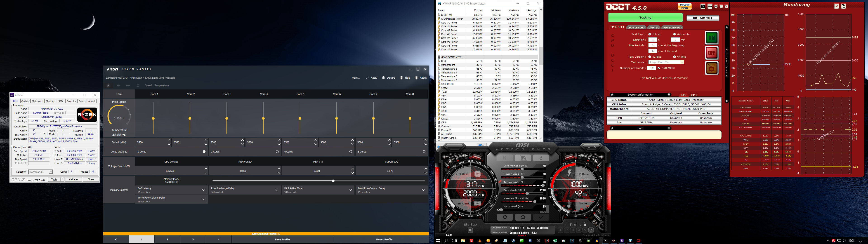Switch to OCCT GPU:3D tab
The image size is (868, 244).
click(x=654, y=28)
